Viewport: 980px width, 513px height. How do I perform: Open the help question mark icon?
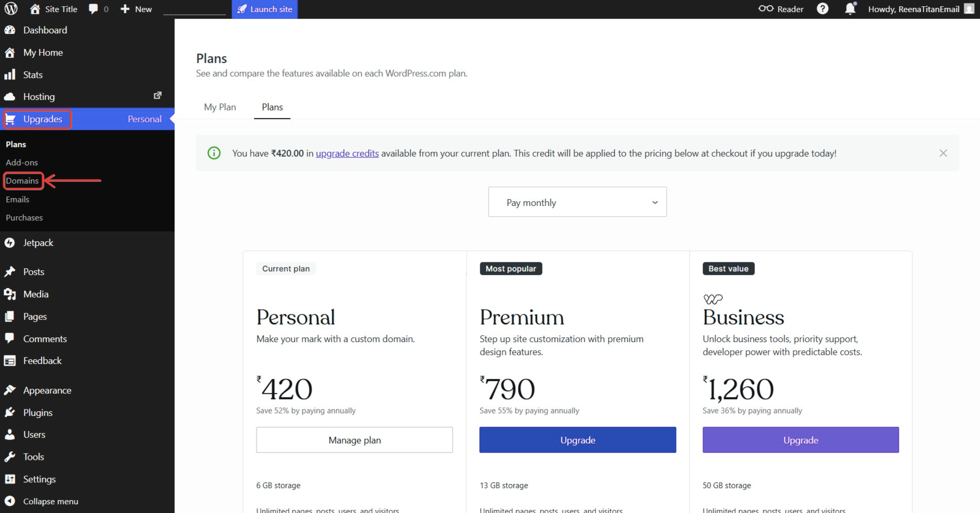(823, 9)
